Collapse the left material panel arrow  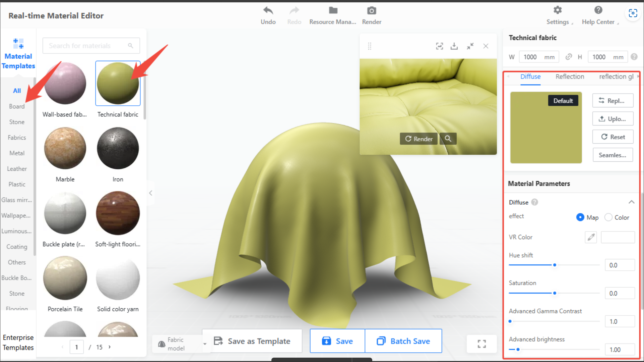151,193
